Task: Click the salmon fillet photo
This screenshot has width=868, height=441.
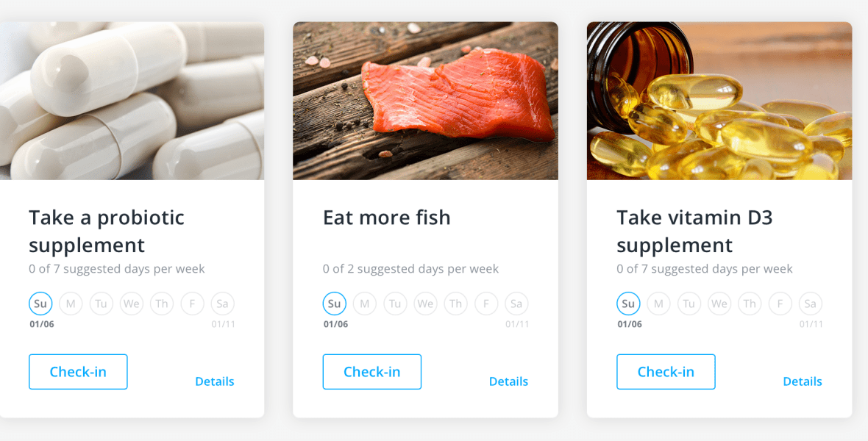Action: point(425,101)
